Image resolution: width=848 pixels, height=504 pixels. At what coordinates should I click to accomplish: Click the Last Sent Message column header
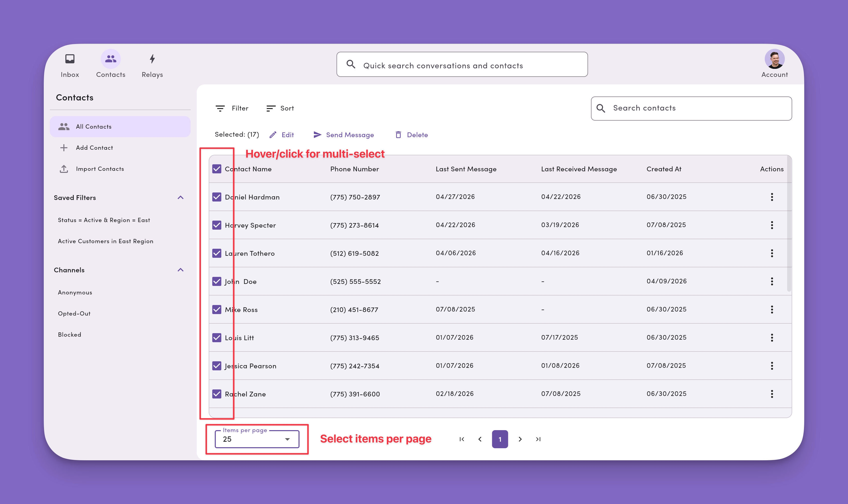point(466,169)
